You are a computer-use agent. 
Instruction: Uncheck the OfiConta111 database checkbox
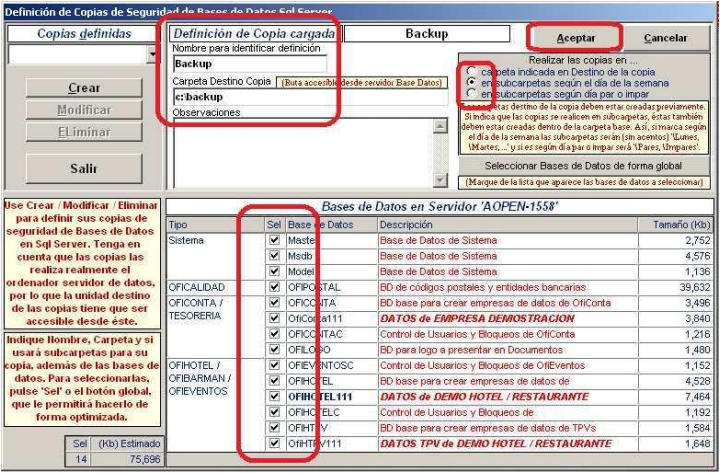pyautogui.click(x=275, y=318)
